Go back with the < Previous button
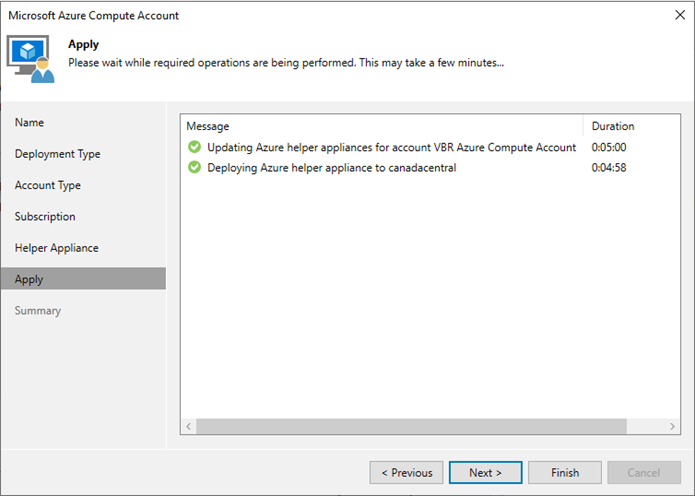The width and height of the screenshot is (695, 496). coord(406,473)
